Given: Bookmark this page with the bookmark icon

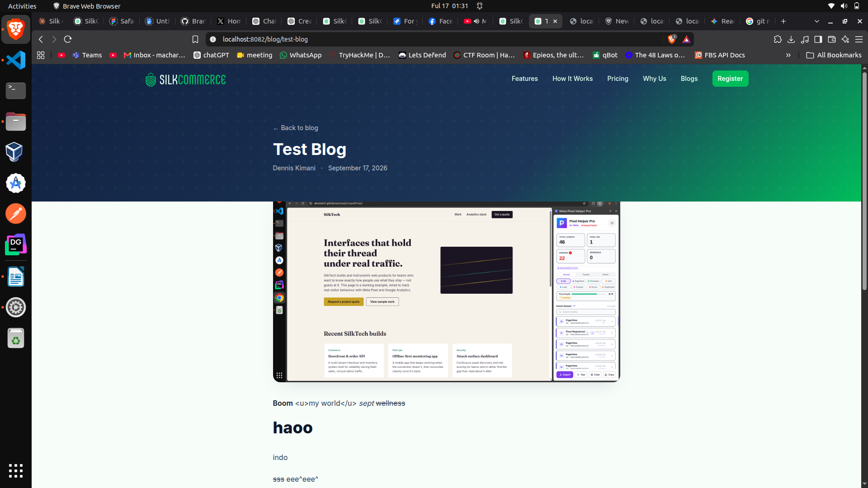Looking at the screenshot, I should point(195,39).
